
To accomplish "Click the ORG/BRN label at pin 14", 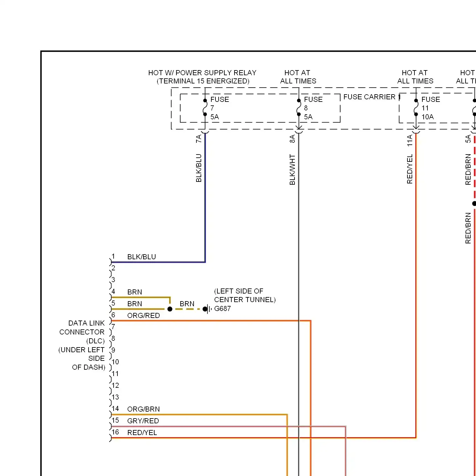I will [x=143, y=409].
